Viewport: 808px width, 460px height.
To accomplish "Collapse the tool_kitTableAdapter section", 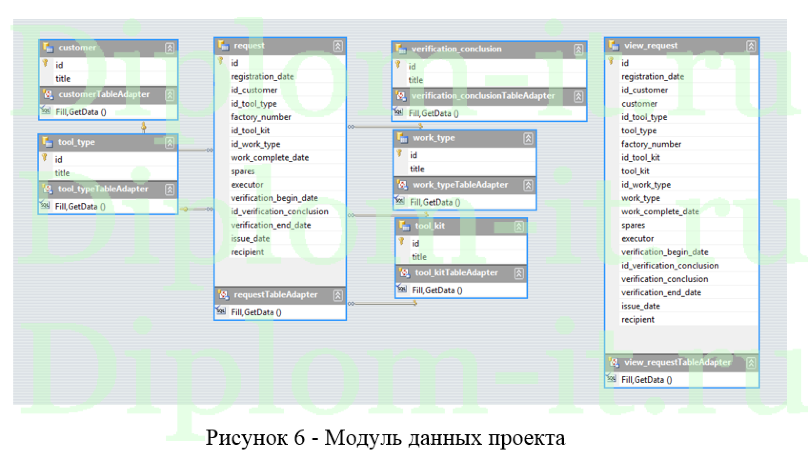I will pos(519,273).
